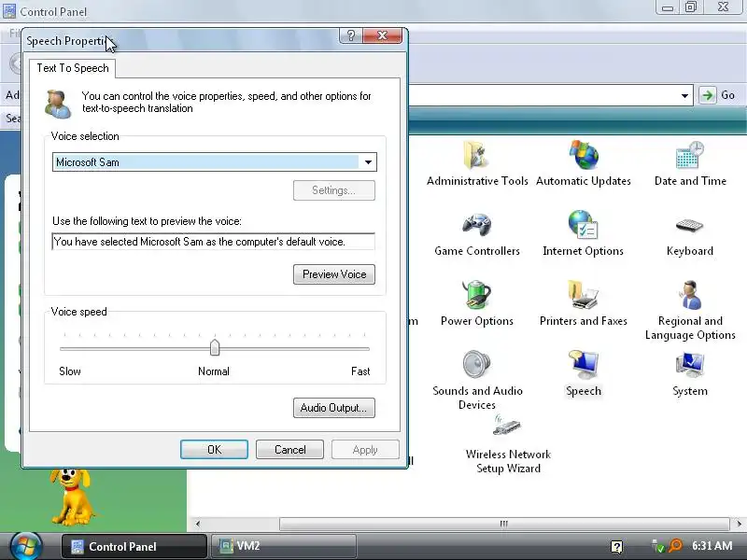Click the 'Slow' label under slider

pyautogui.click(x=69, y=371)
